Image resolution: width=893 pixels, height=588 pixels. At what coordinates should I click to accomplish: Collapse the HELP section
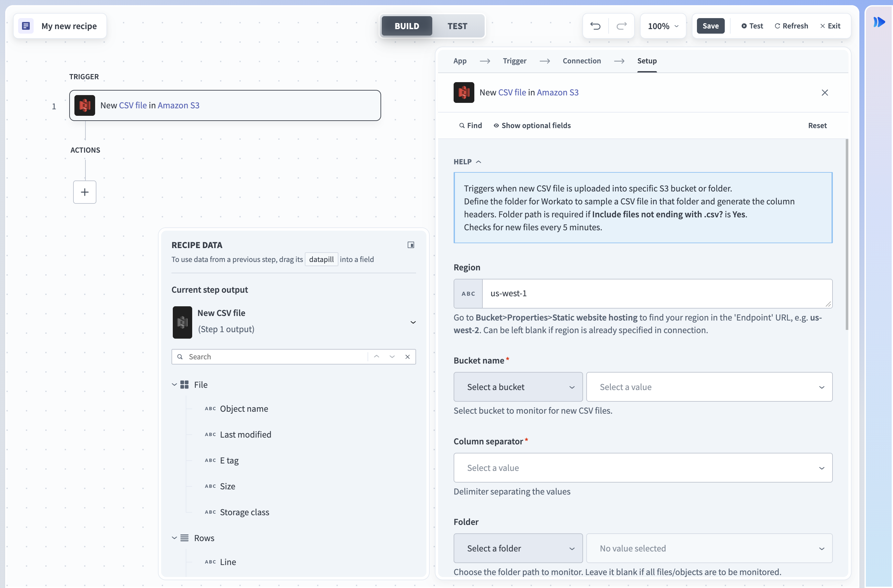tap(467, 162)
